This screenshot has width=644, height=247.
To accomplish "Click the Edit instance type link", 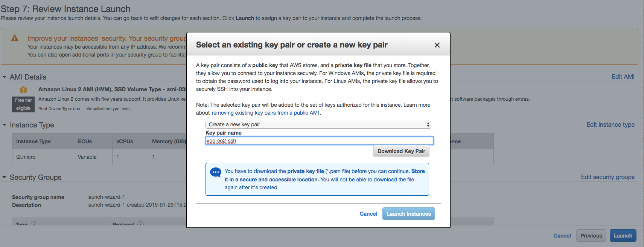I will point(610,124).
